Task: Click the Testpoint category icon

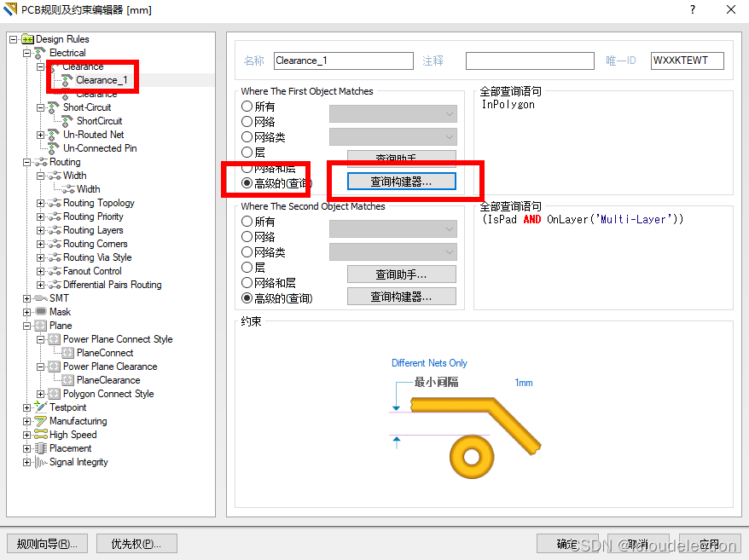Action: tap(41, 407)
